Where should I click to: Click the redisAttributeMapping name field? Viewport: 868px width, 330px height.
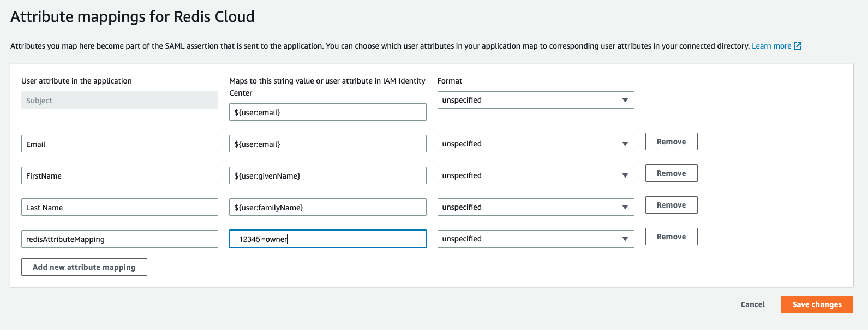pyautogui.click(x=119, y=239)
